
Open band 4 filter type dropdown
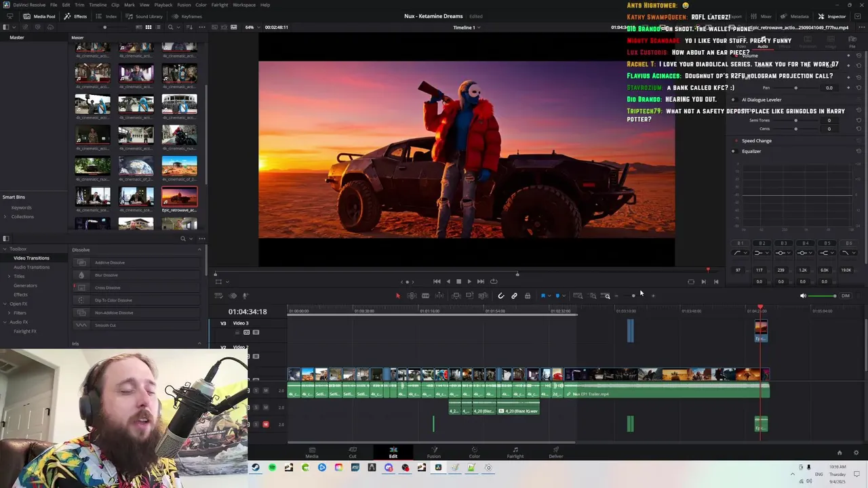click(x=805, y=253)
